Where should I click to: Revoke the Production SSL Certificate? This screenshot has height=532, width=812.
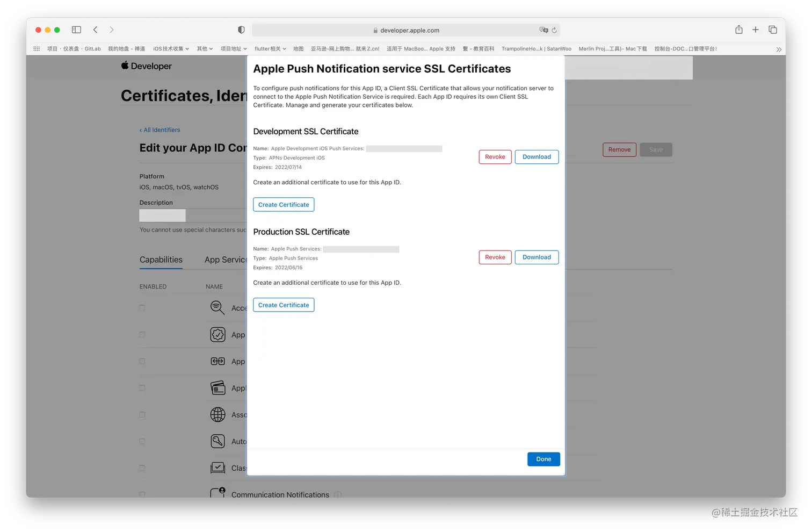[495, 257]
